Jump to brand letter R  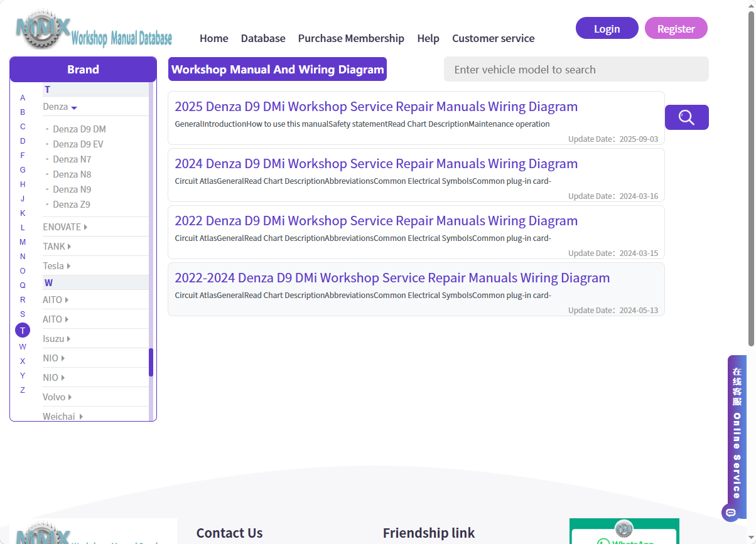coord(23,300)
